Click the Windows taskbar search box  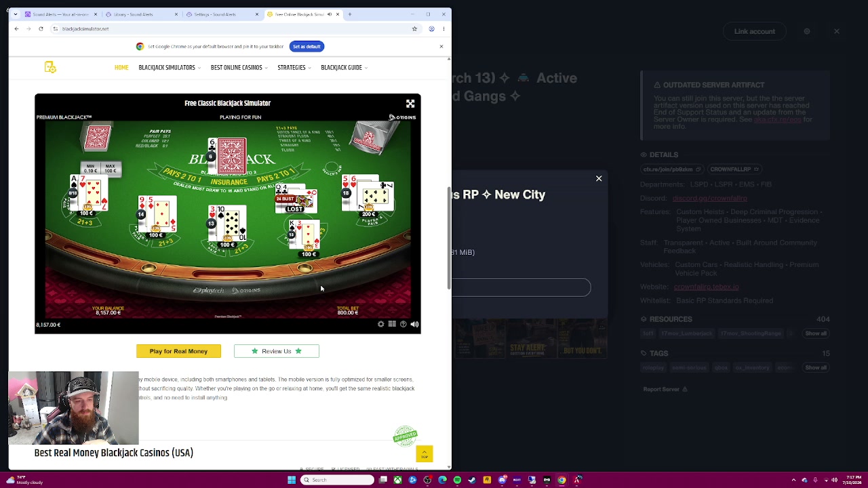pyautogui.click(x=337, y=480)
